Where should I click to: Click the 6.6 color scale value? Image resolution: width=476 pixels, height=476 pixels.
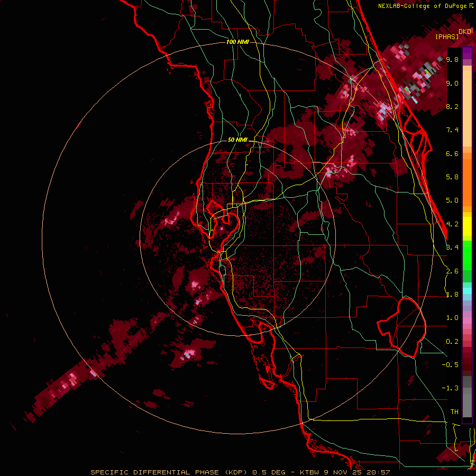point(452,153)
